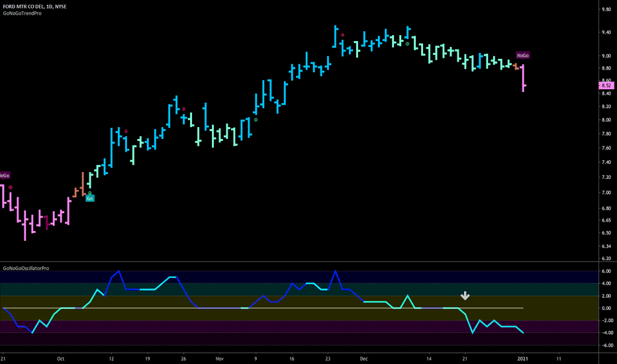Click the green dot marker below the November 9 bars
617x364 pixels.
click(256, 120)
